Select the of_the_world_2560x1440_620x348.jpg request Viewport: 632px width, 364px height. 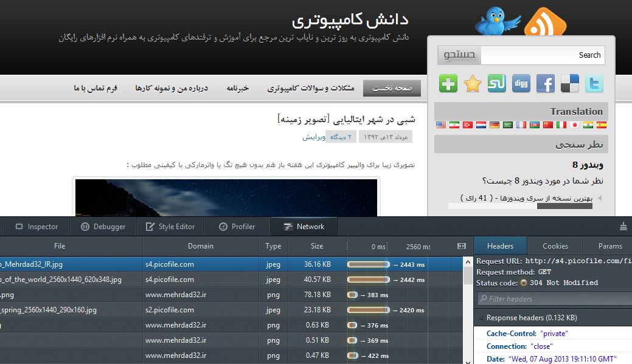(x=231, y=280)
